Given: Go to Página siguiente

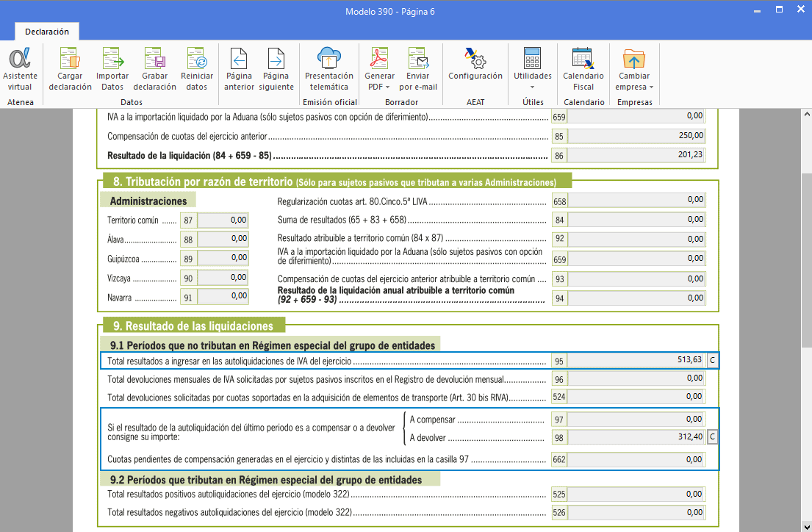Looking at the screenshot, I should [276, 69].
